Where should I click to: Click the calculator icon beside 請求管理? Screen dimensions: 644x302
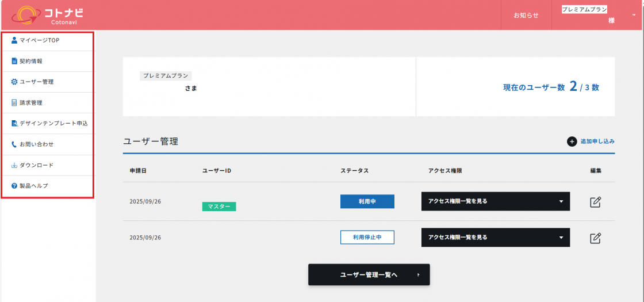pyautogui.click(x=14, y=103)
